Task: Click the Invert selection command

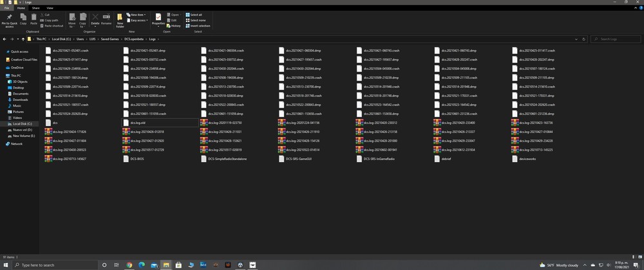Action: pyautogui.click(x=198, y=26)
